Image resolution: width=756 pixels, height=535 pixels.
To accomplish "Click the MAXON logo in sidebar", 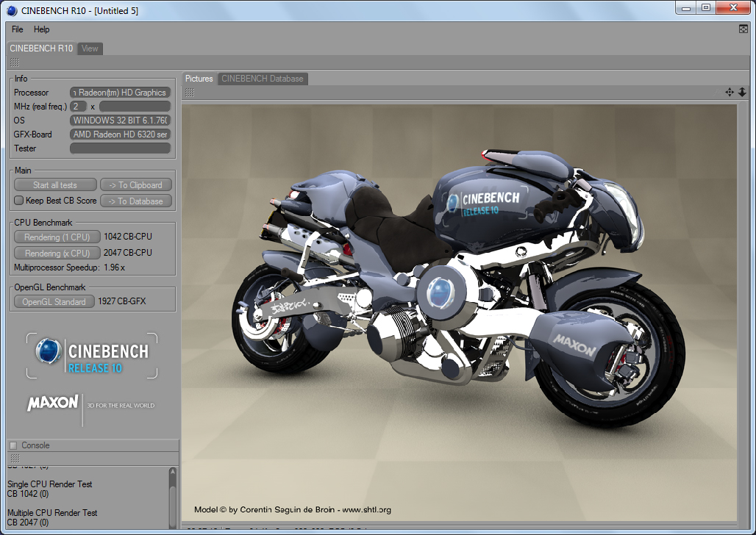I will pos(53,403).
